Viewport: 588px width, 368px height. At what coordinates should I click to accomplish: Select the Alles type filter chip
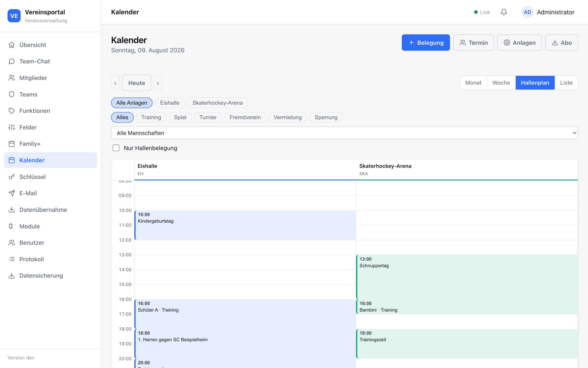coord(122,117)
